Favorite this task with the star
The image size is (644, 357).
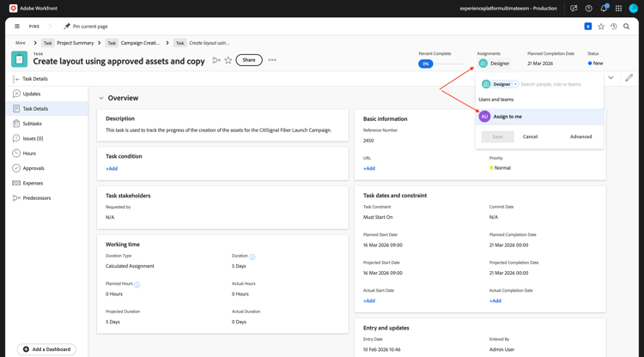click(x=228, y=60)
